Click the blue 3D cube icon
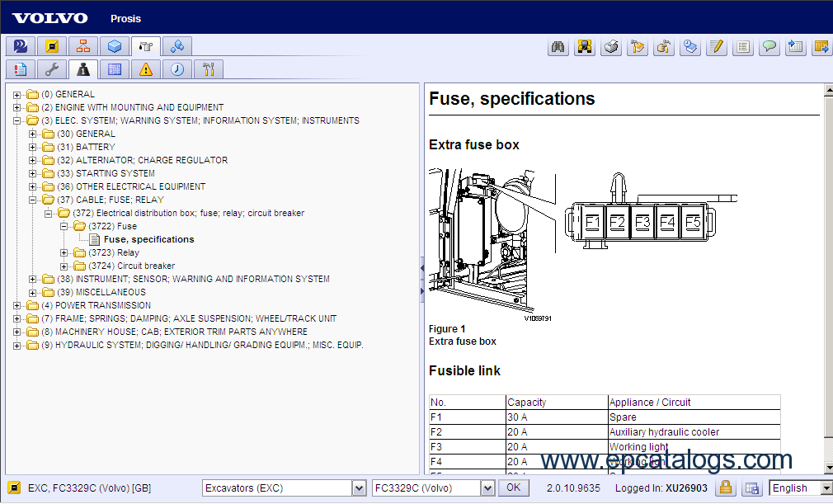 coord(115,46)
